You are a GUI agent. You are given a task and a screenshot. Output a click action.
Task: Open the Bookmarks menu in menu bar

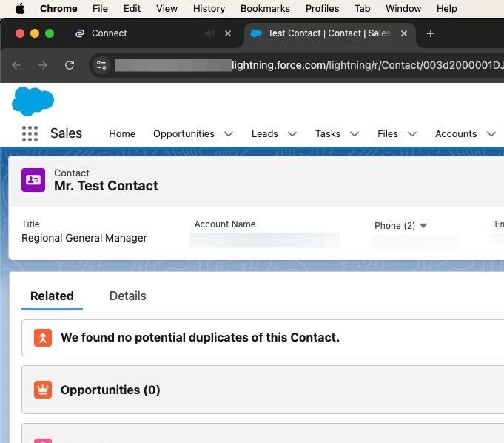[x=265, y=8]
